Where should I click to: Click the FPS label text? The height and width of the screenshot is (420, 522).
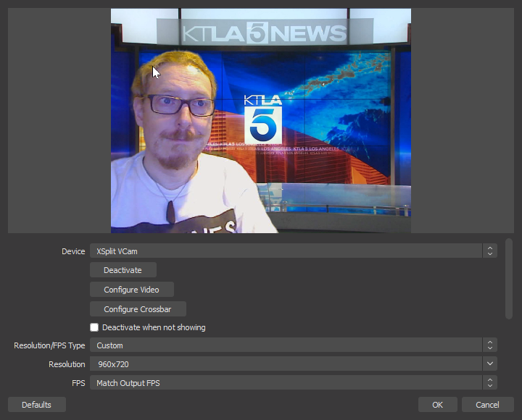coord(78,383)
